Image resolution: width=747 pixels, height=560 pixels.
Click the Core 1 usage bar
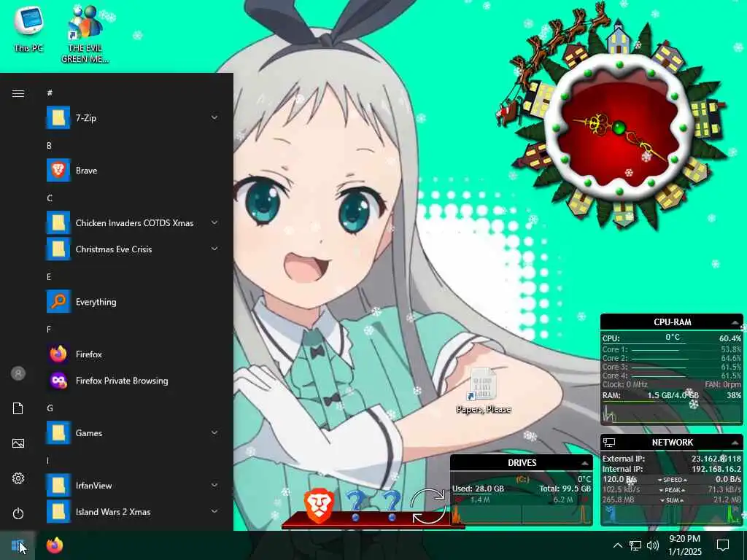656,350
